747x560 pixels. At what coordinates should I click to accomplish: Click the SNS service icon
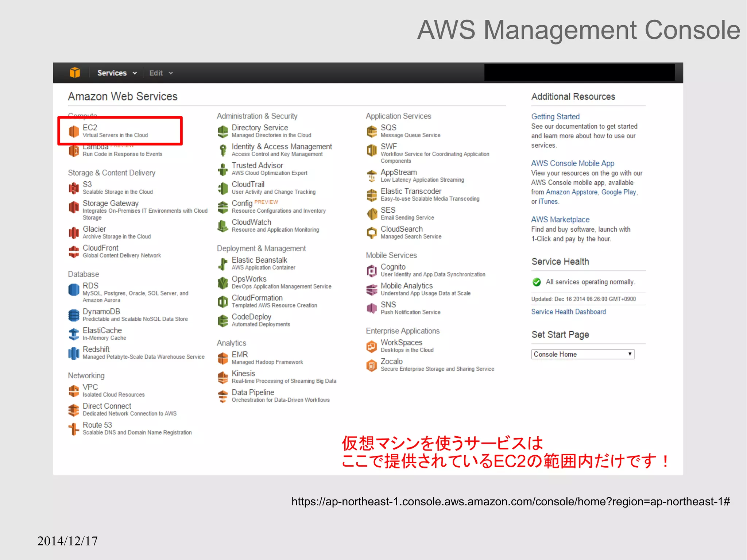(x=372, y=309)
